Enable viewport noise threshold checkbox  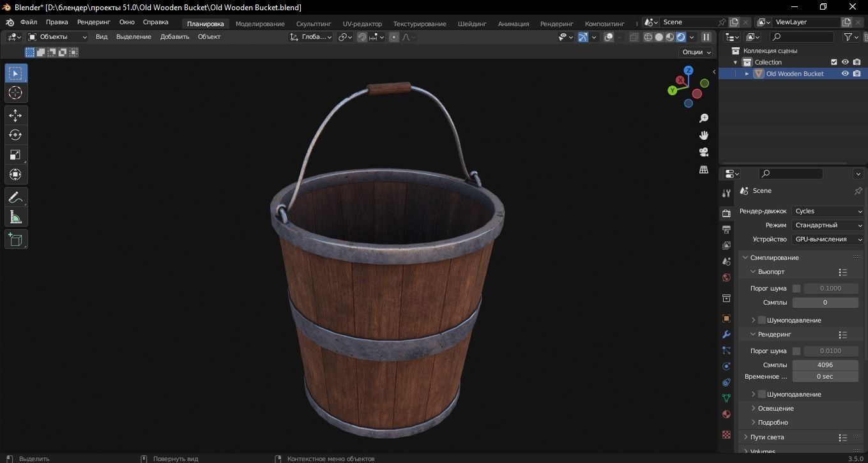796,289
